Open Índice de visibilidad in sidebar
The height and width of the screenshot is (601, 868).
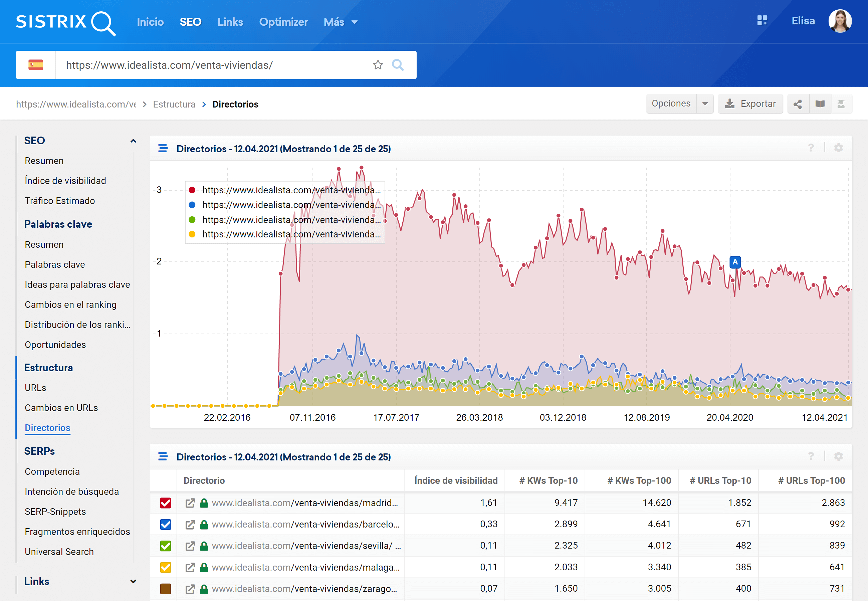click(x=65, y=181)
